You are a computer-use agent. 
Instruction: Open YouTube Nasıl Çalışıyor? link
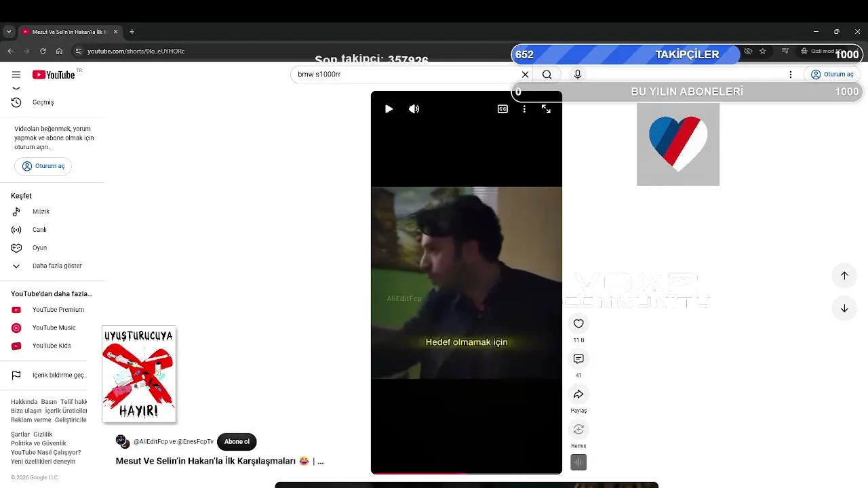click(x=45, y=452)
